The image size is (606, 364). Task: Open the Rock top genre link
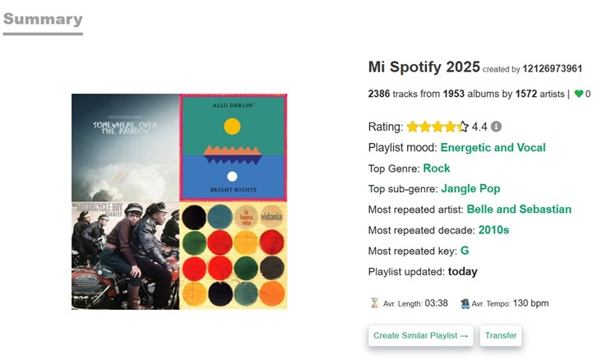click(x=437, y=168)
